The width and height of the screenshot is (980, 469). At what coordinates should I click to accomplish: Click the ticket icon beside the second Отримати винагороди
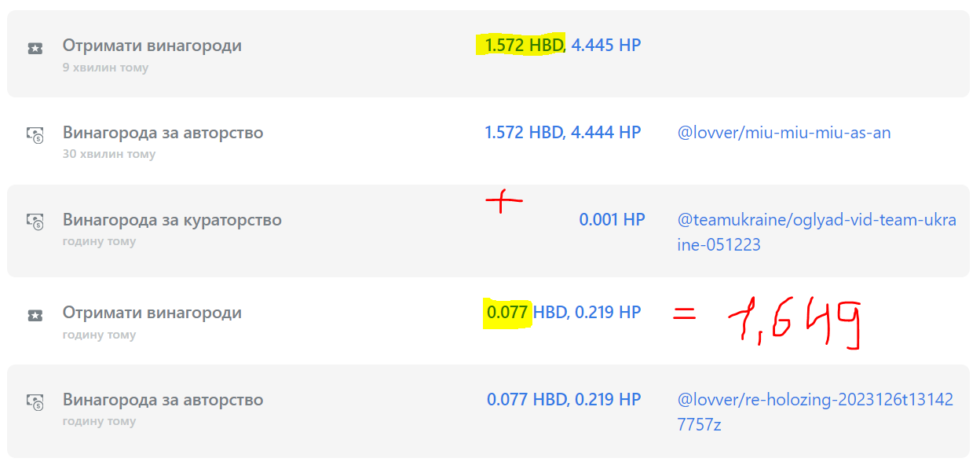(35, 316)
